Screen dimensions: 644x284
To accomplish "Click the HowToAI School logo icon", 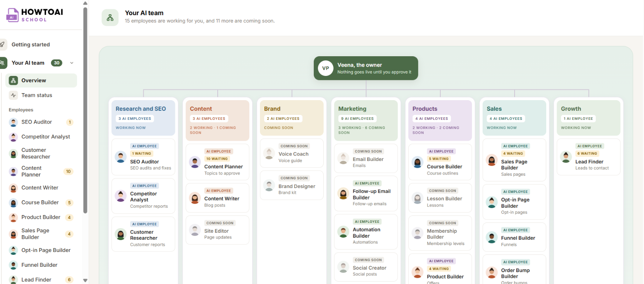I will coord(12,14).
